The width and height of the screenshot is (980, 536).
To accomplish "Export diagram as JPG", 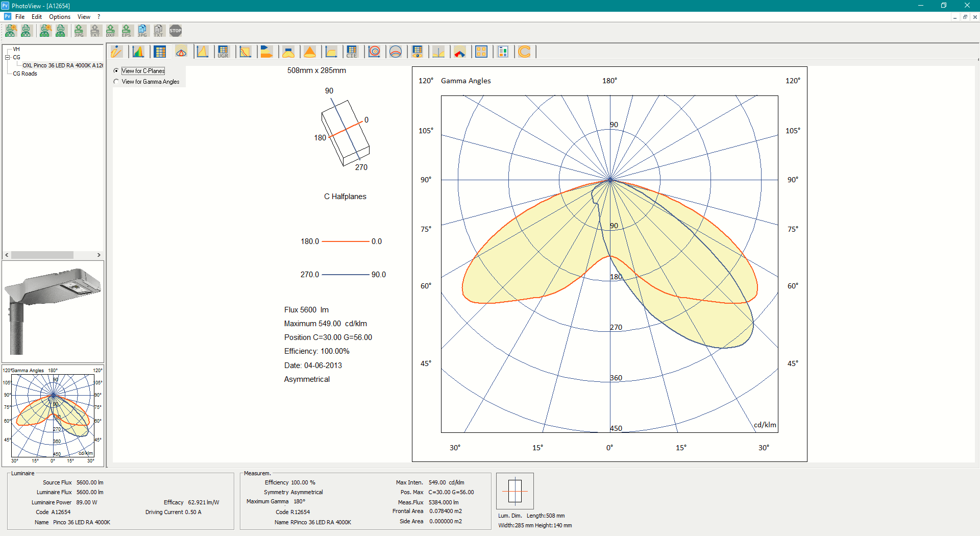I will [79, 31].
